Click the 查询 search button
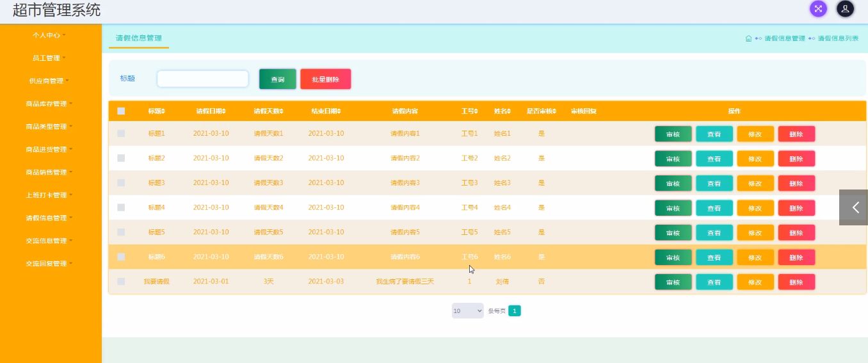Image resolution: width=868 pixels, height=363 pixels. [278, 79]
